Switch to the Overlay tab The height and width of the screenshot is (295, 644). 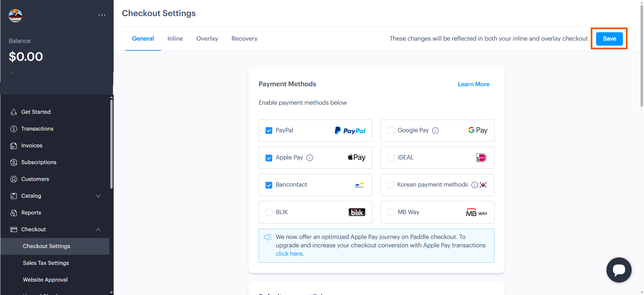pyautogui.click(x=207, y=39)
